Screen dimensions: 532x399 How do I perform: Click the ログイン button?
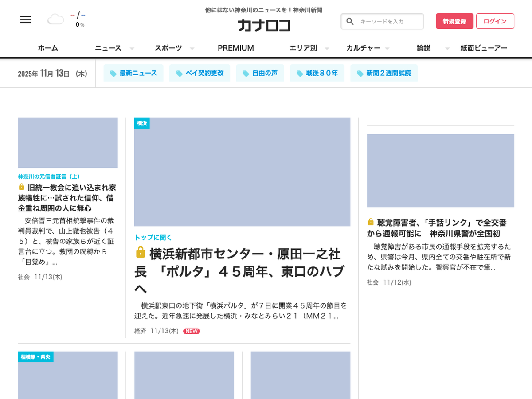click(x=495, y=21)
